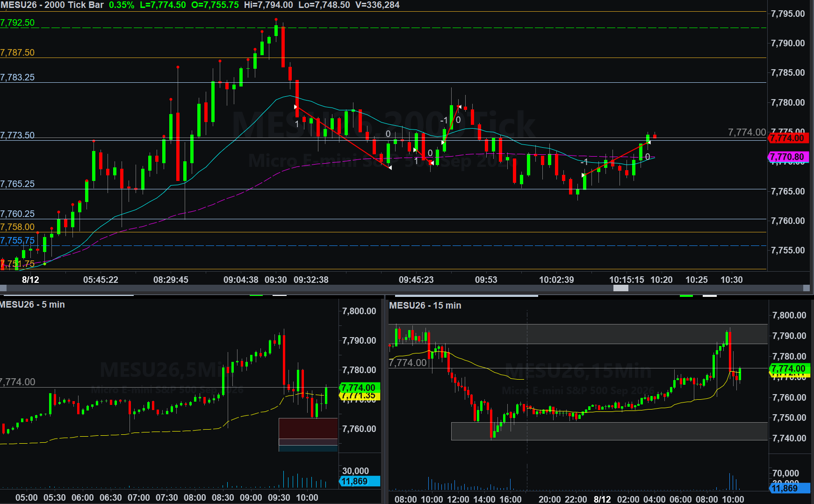
Task: Click the small square button at the scrollbar's right end
Action: pyautogui.click(x=806, y=288)
